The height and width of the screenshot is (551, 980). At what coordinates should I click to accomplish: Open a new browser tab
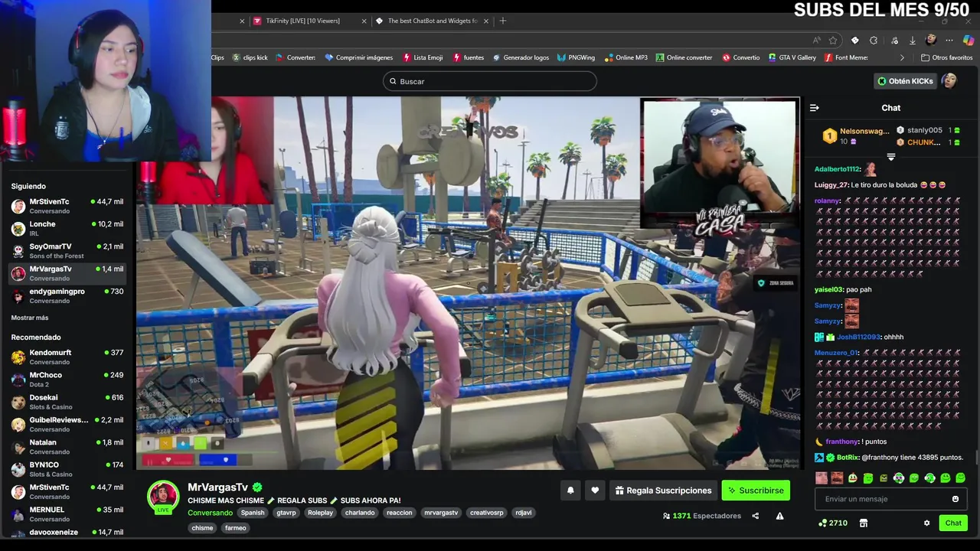503,21
